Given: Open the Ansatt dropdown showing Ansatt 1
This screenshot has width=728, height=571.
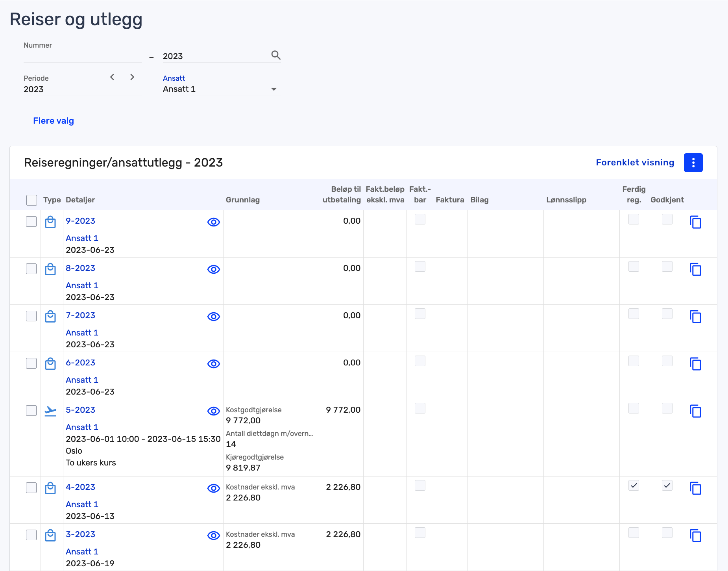Looking at the screenshot, I should coord(222,89).
